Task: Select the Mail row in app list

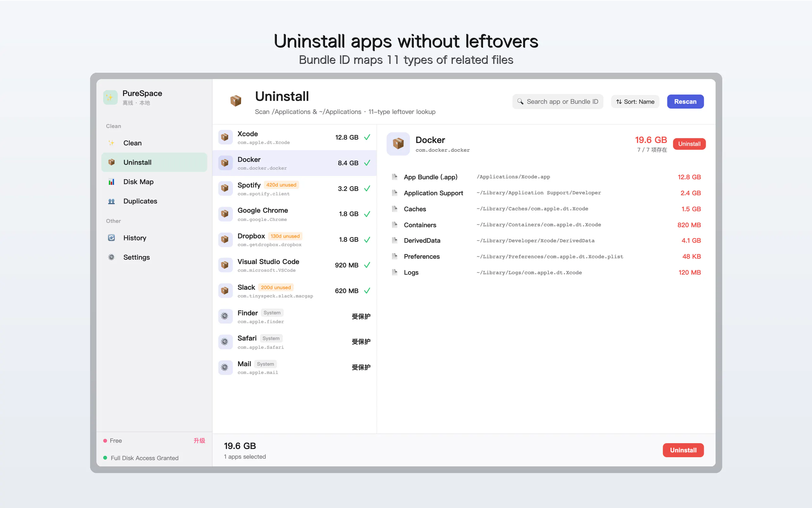Action: click(x=294, y=368)
